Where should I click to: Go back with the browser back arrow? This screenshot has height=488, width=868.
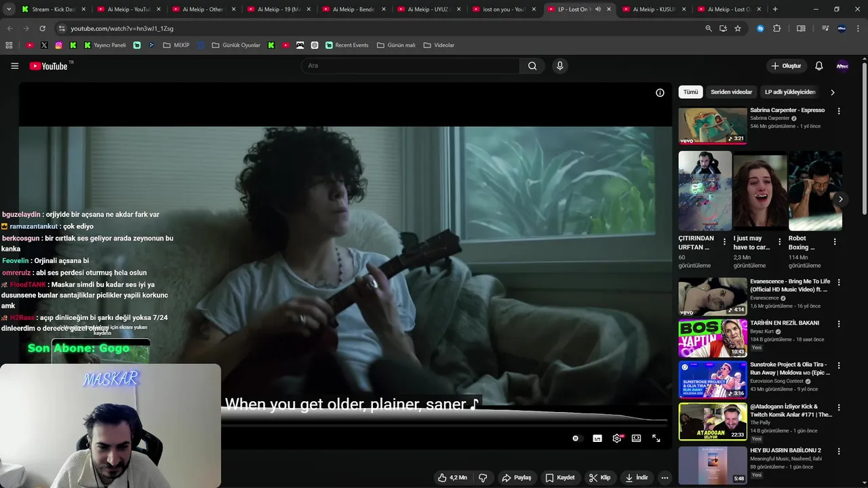(9, 28)
